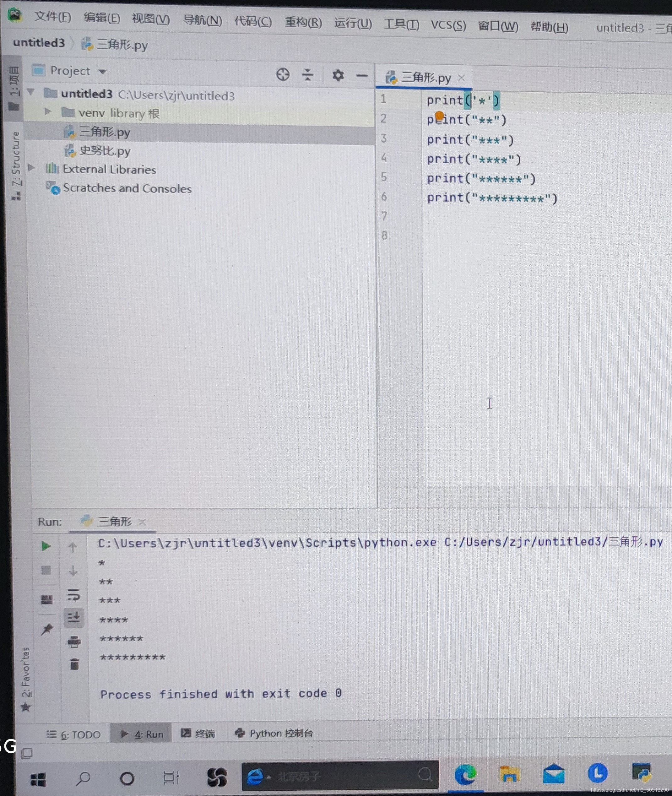Open Task View from taskbar

click(171, 777)
